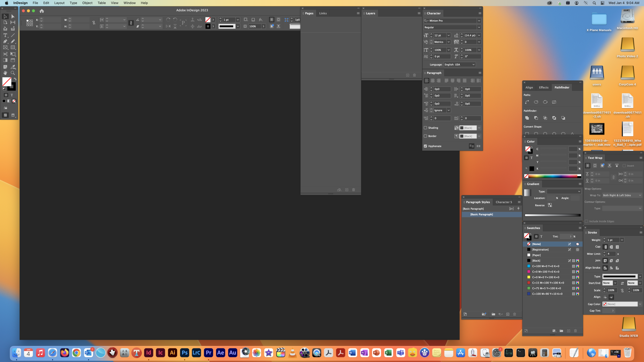Select the Eyedropper tool
644x362 pixels.
click(13, 67)
